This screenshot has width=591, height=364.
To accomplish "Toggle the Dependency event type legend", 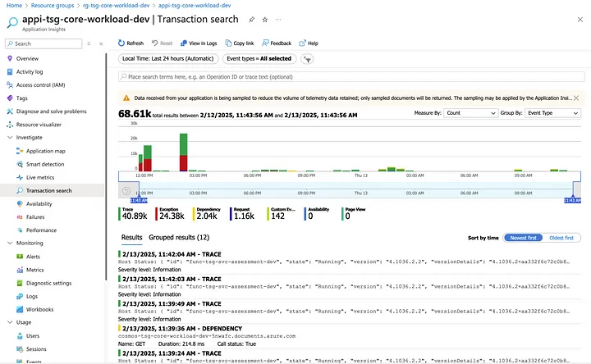I will coord(207,214).
